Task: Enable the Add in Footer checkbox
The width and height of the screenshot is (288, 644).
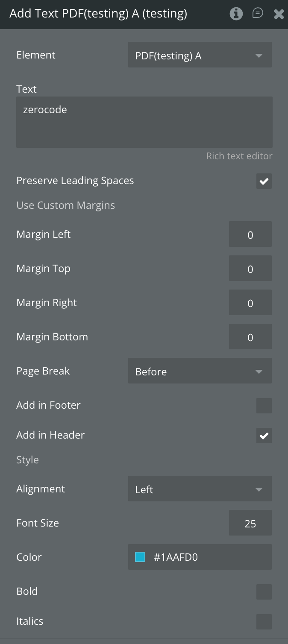Action: coord(264,406)
